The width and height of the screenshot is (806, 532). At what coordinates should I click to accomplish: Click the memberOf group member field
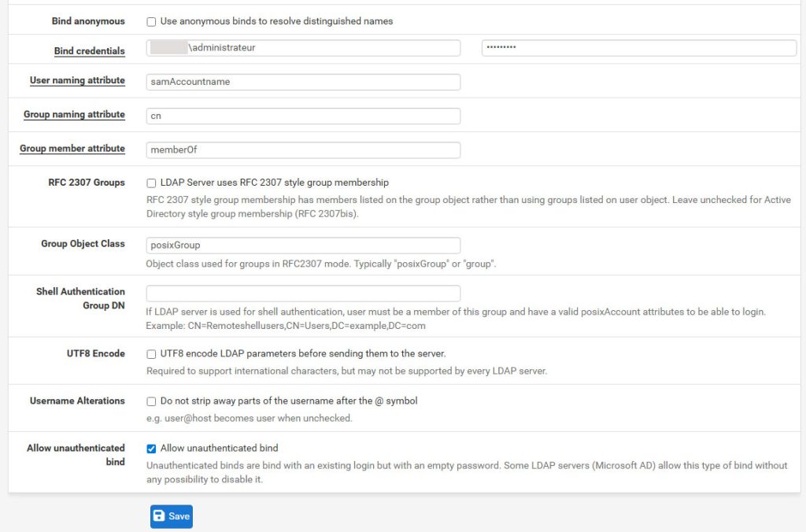click(x=303, y=150)
